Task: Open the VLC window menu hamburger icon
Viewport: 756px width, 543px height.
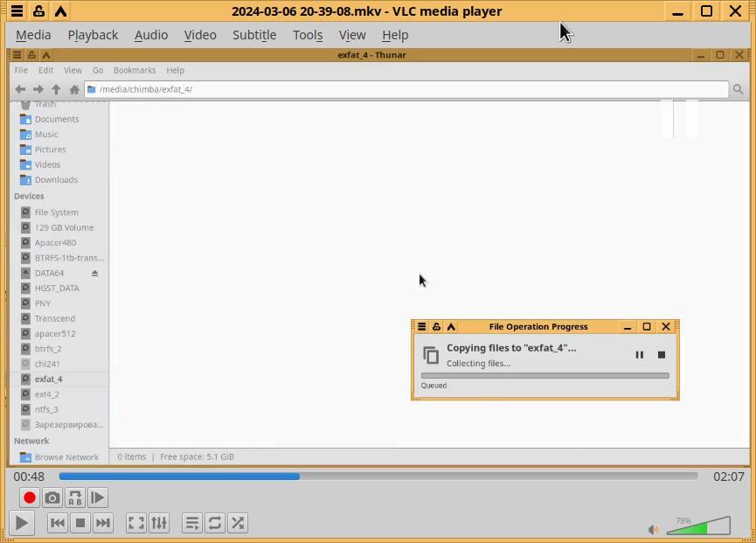Action: click(x=17, y=11)
